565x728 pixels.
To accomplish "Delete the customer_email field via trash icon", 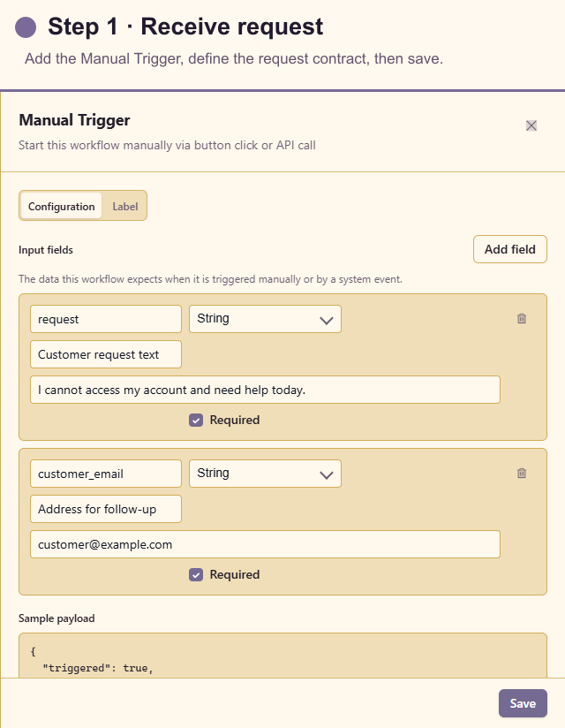I will pyautogui.click(x=522, y=473).
